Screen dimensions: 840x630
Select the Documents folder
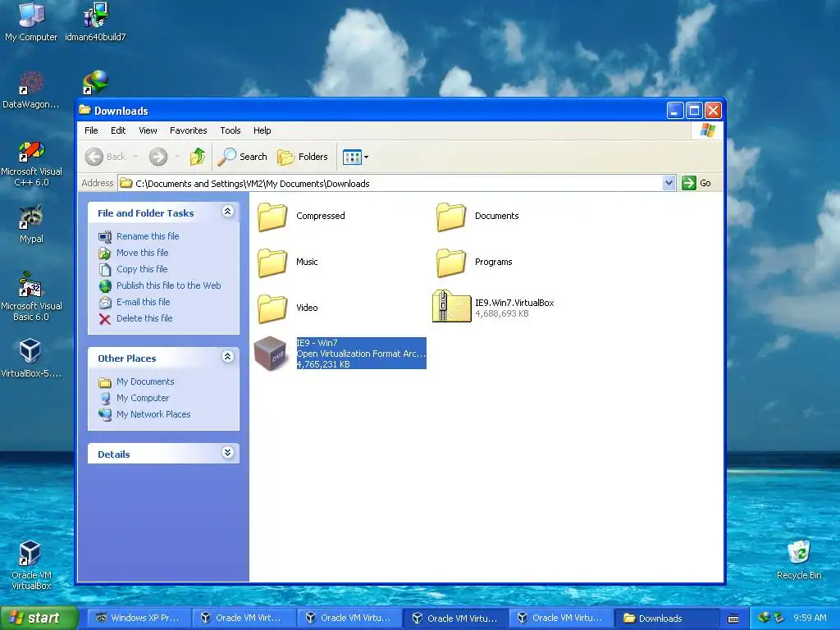click(477, 216)
